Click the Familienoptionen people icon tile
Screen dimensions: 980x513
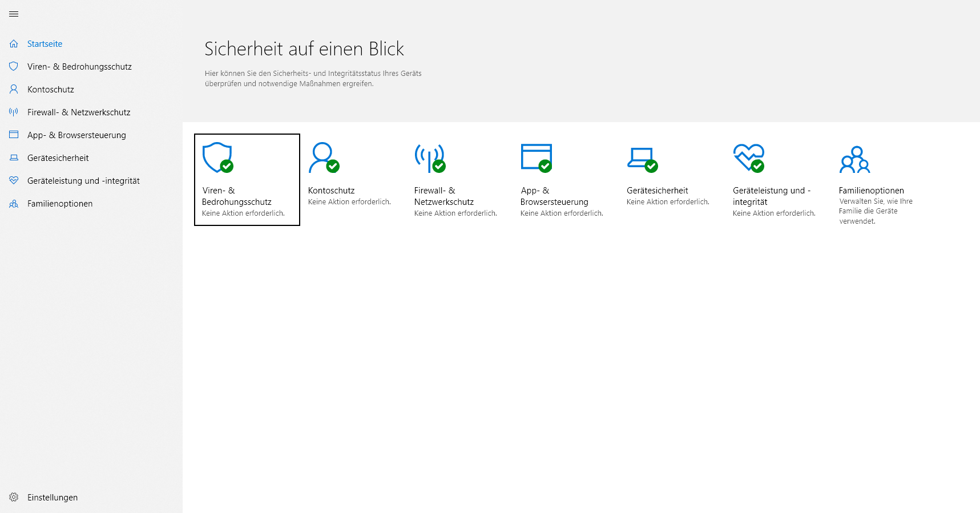[854, 160]
